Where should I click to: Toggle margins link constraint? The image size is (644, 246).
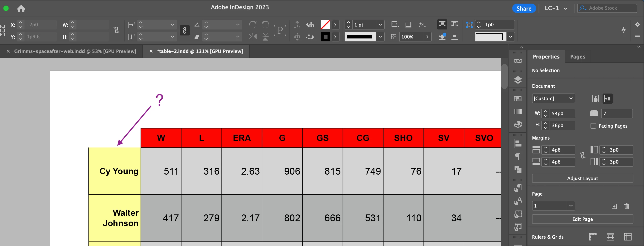point(583,155)
